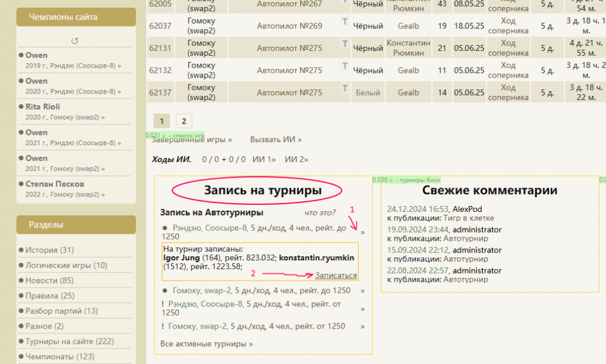Image resolution: width=606 pixels, height=364 pixels.
Task: Click the Записаться link to join tournament
Action: (336, 275)
